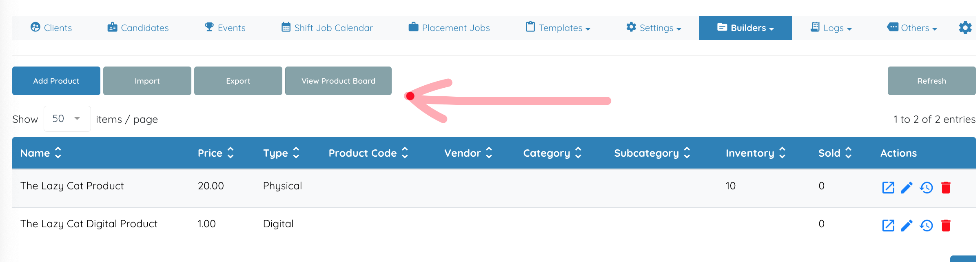View history for The Lazy Cat Digital Product
The width and height of the screenshot is (980, 262).
coord(926,226)
